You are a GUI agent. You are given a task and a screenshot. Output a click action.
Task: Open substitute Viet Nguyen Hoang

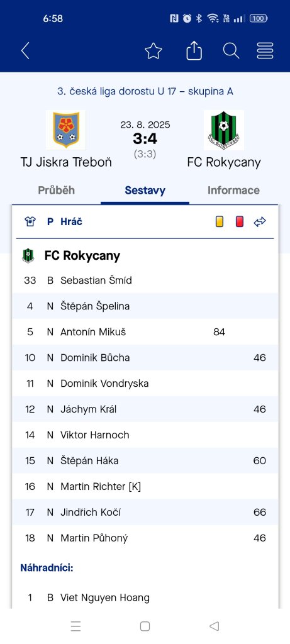105,597
